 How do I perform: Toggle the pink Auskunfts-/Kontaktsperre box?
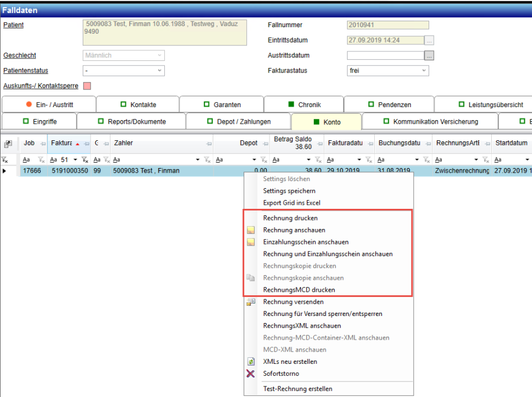[x=87, y=86]
